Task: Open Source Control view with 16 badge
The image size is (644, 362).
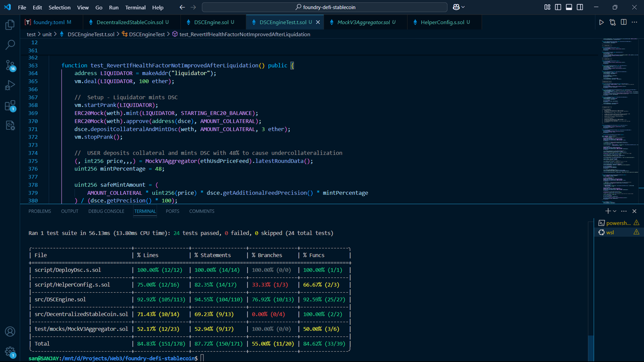Action: 10,65
